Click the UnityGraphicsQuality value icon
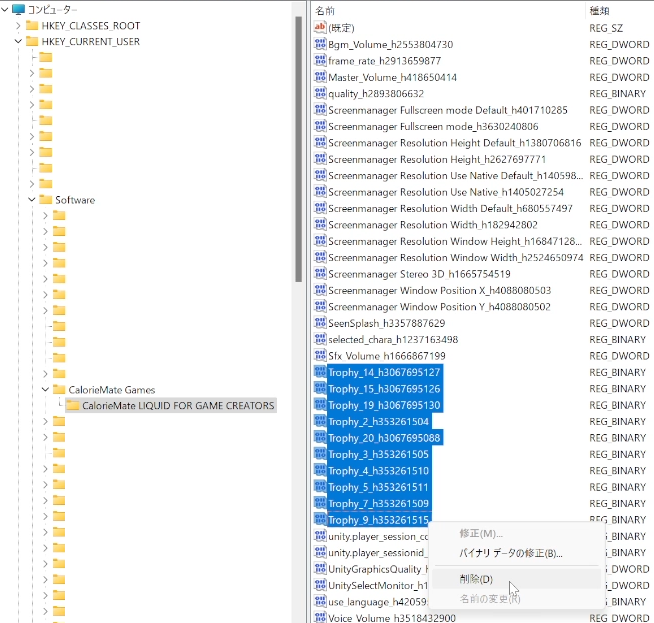This screenshot has height=623, width=654. point(320,569)
